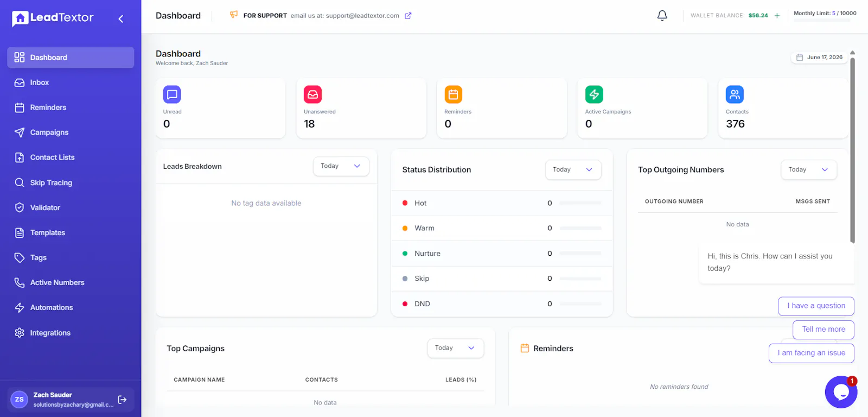Image resolution: width=868 pixels, height=417 pixels.
Task: Select 'I am facing an issue' chat option
Action: (x=811, y=353)
